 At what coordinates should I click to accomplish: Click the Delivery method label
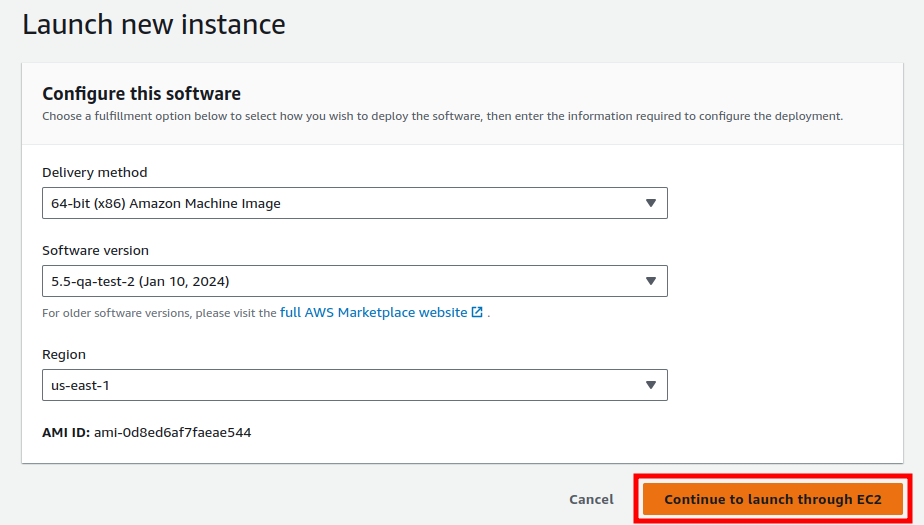click(x=95, y=173)
